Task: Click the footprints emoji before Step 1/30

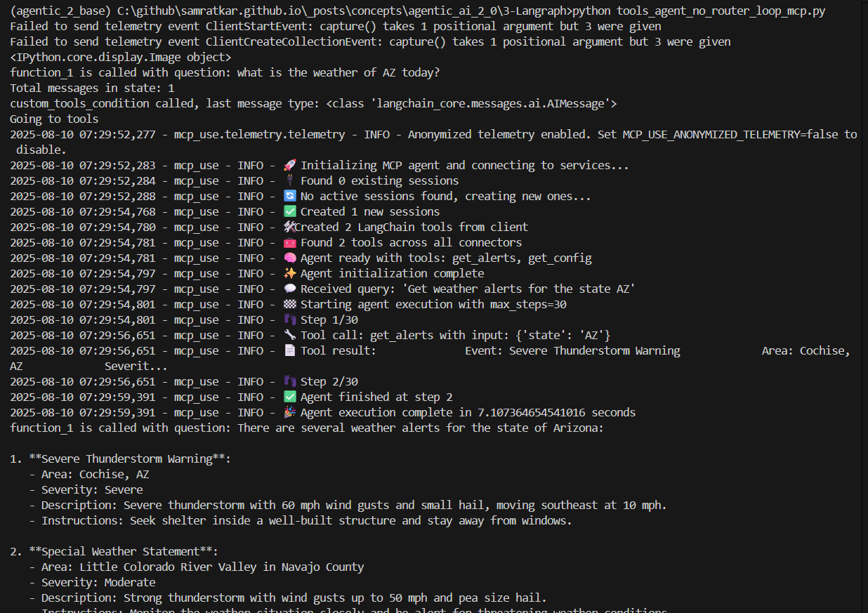Action: 289,320
